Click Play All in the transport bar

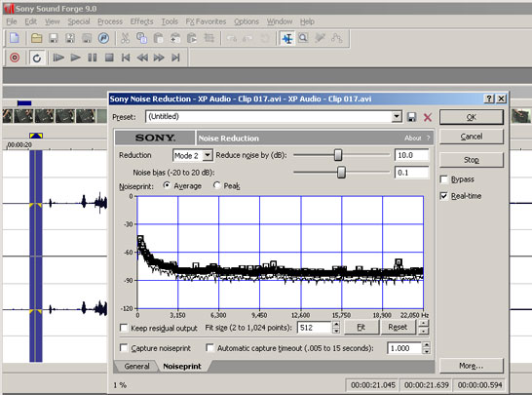click(58, 58)
